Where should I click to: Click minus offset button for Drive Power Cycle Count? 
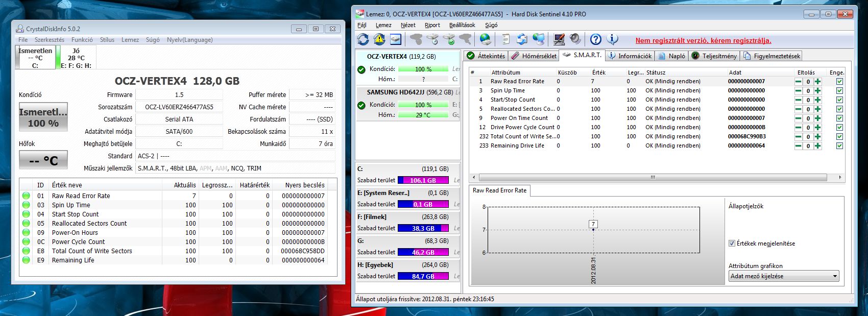[798, 128]
